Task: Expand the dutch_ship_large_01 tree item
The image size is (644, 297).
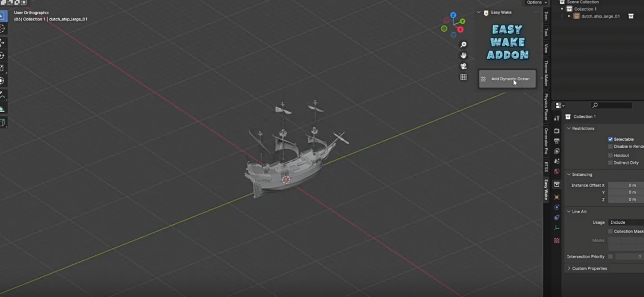Action: [x=569, y=16]
